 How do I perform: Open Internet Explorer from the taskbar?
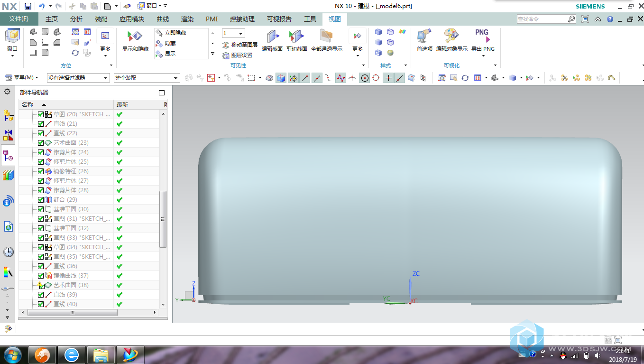72,355
